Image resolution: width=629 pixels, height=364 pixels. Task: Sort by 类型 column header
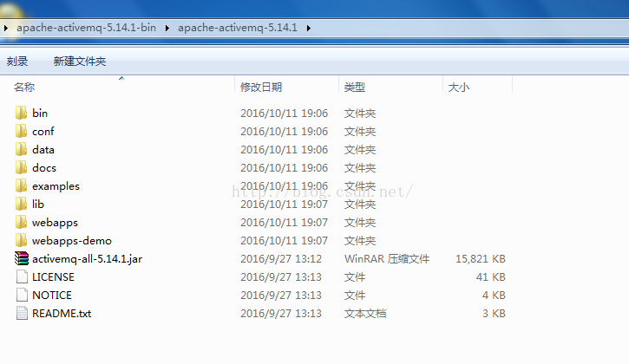pos(355,87)
